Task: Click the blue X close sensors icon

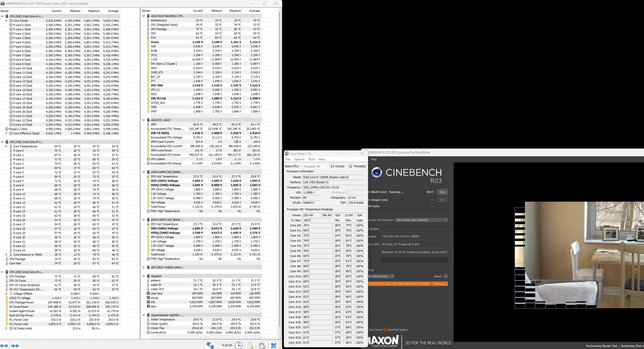Action: point(274,345)
